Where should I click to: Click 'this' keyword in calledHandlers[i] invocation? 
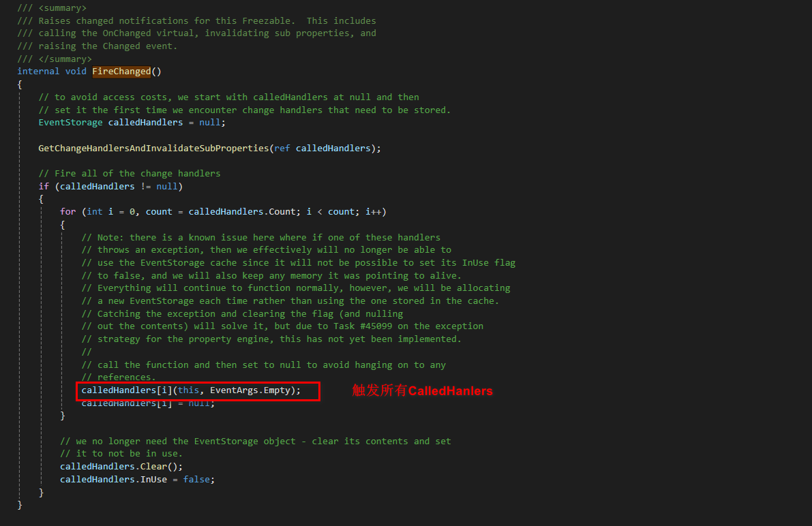[x=188, y=390]
